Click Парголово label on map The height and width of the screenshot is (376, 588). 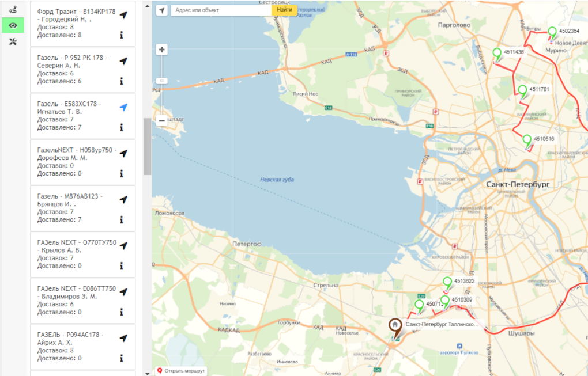[454, 25]
